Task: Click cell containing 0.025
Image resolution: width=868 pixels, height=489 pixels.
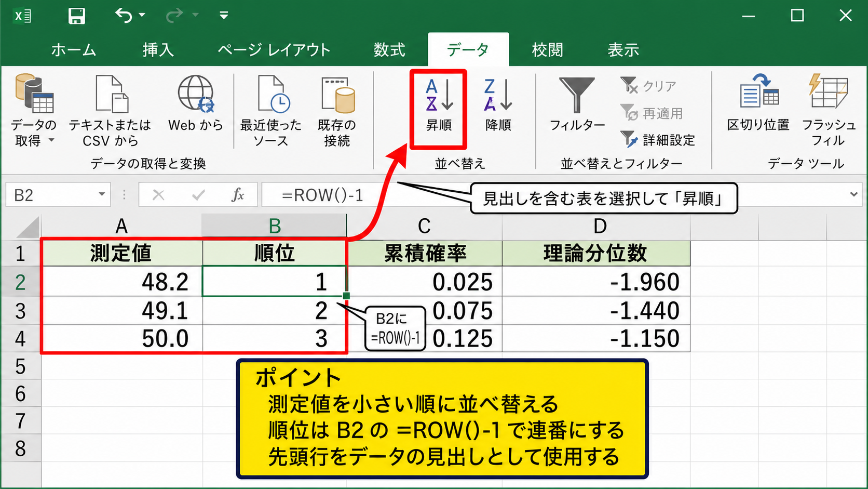Action: tap(425, 282)
